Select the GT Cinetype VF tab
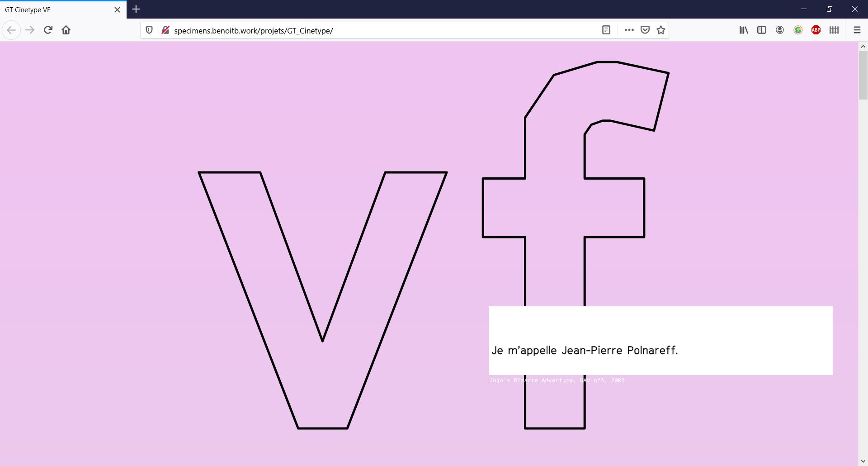The height and width of the screenshot is (466, 868). (x=54, y=10)
